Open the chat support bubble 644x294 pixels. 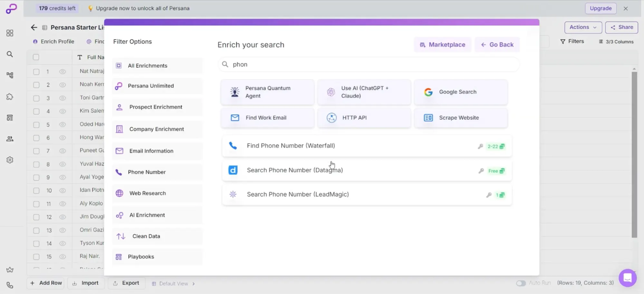[x=627, y=278]
